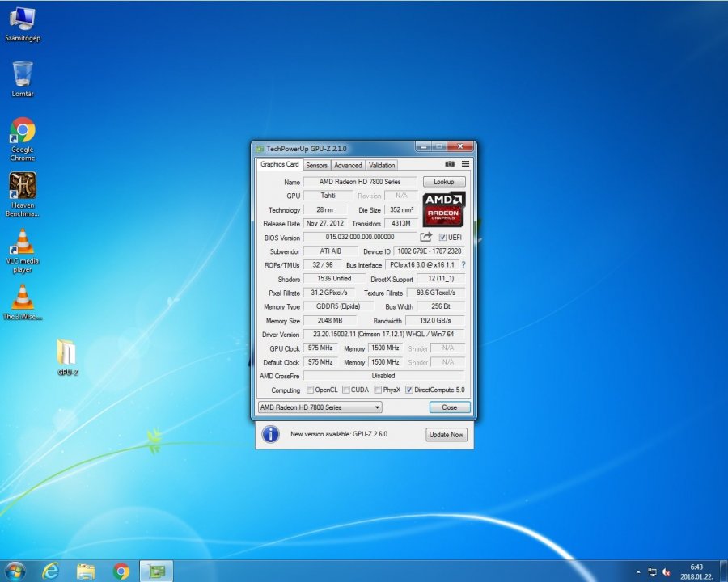Click the AMD Radeon Graphics logo
The height and width of the screenshot is (582, 728).
click(443, 209)
